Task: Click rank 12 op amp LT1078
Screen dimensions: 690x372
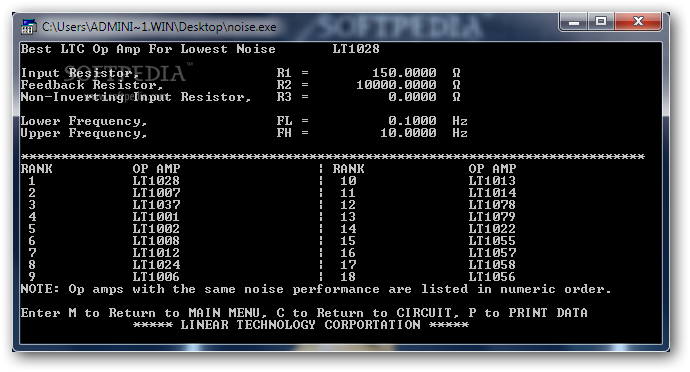Action: (x=492, y=205)
